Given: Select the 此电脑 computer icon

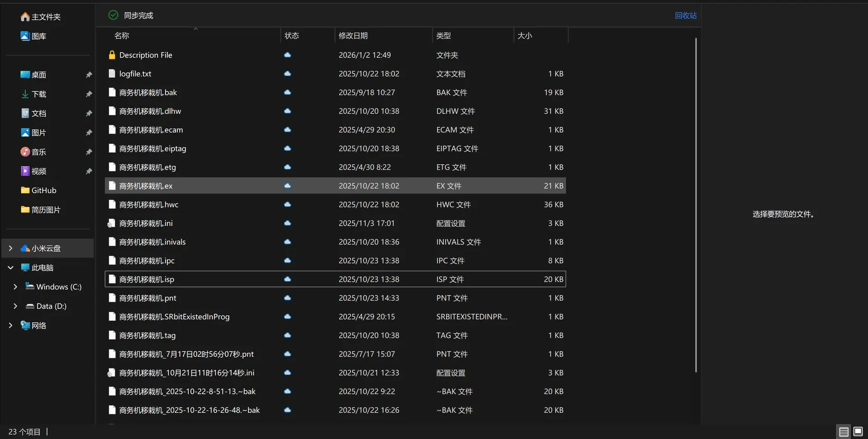Looking at the screenshot, I should pyautogui.click(x=25, y=268).
